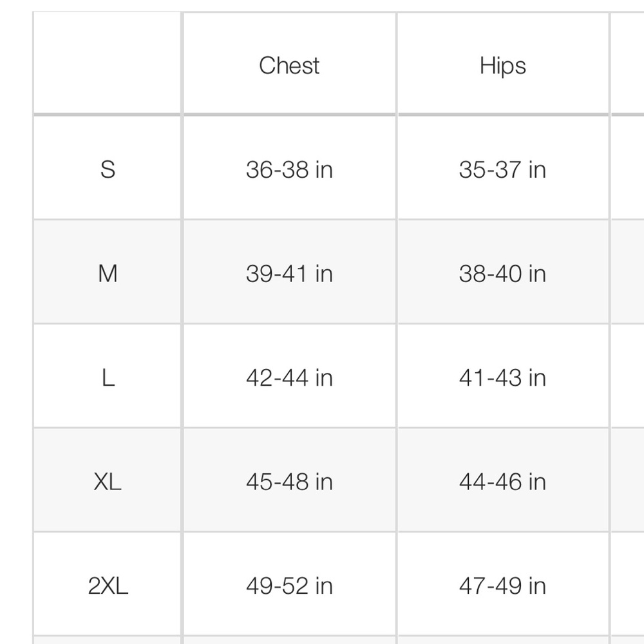Click the 44-46 in hips cell
Viewport: 644px width, 644px height.
coord(503,480)
